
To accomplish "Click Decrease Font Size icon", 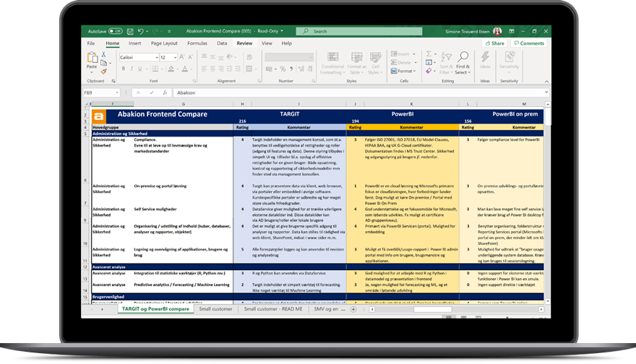I will click(190, 57).
